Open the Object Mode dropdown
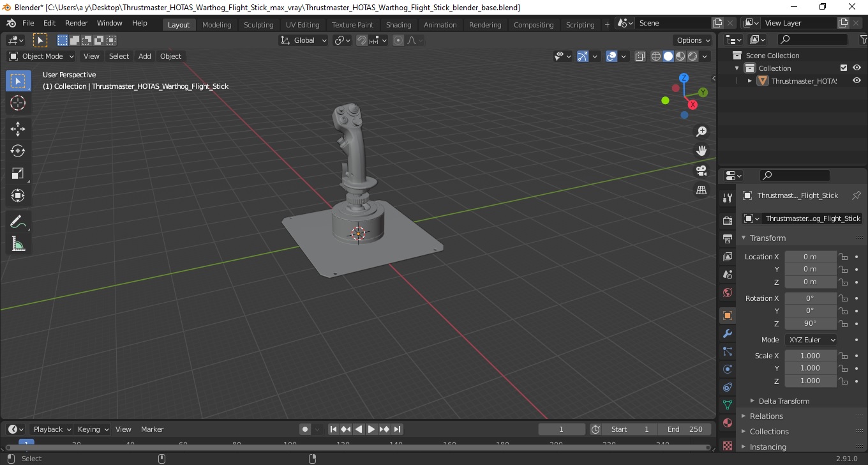The width and height of the screenshot is (868, 465). 41,56
